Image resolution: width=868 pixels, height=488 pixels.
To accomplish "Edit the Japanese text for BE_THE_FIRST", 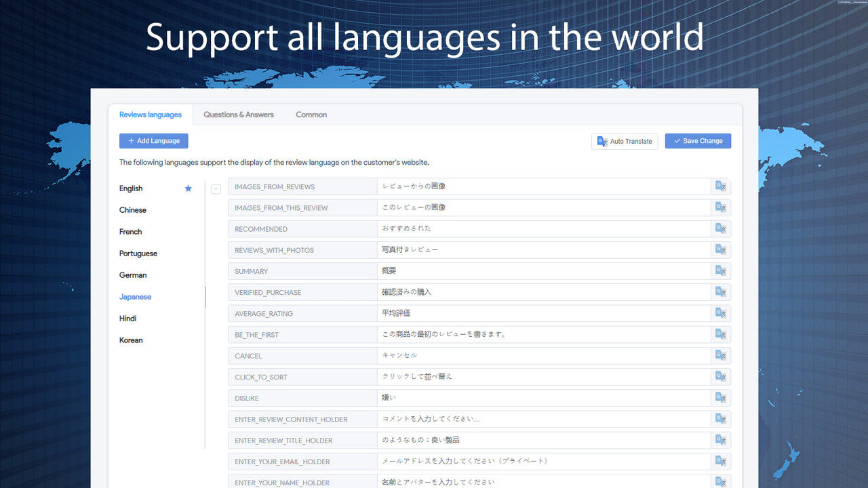I will (x=542, y=334).
